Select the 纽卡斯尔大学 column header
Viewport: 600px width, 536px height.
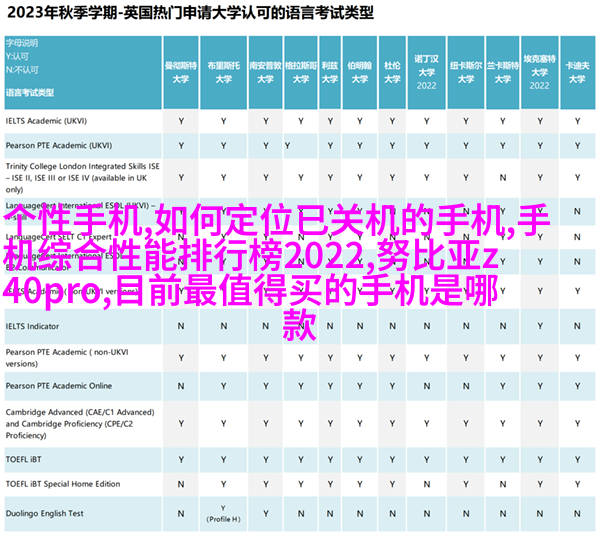point(466,73)
